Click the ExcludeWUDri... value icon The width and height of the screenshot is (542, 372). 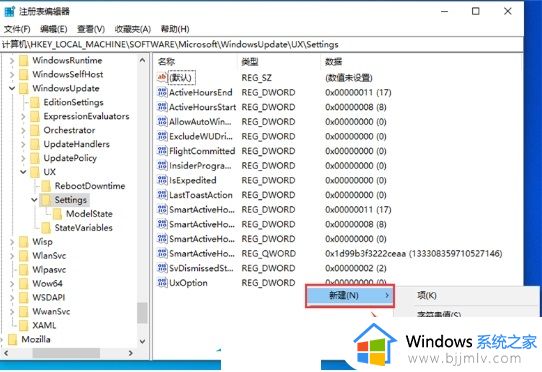tap(162, 136)
